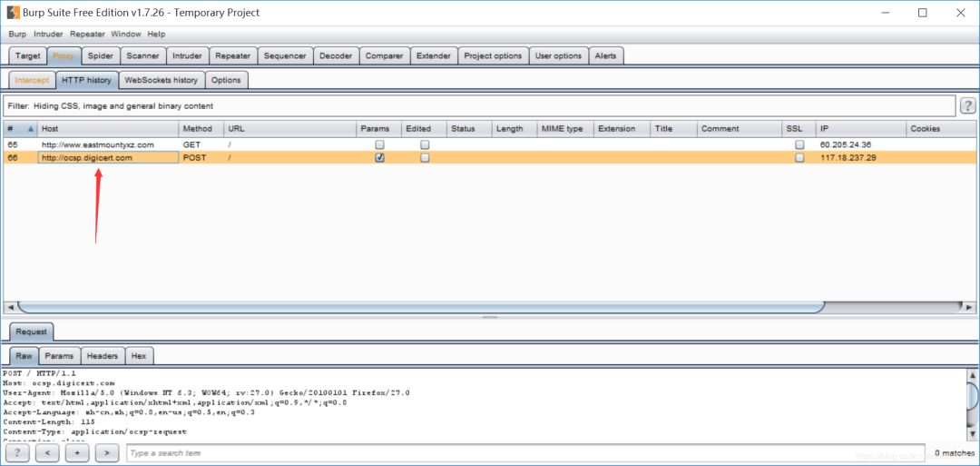Sort by Status column header
Image resolution: width=980 pixels, height=466 pixels.
pyautogui.click(x=469, y=129)
